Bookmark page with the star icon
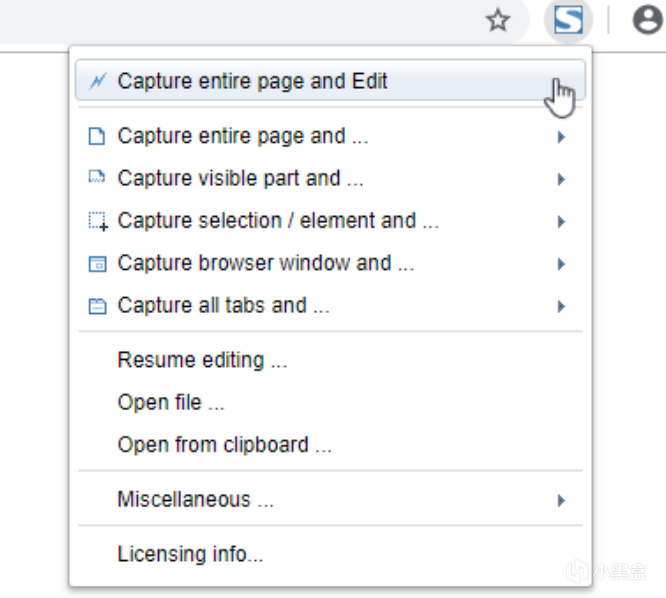This screenshot has height=598, width=666. (498, 20)
